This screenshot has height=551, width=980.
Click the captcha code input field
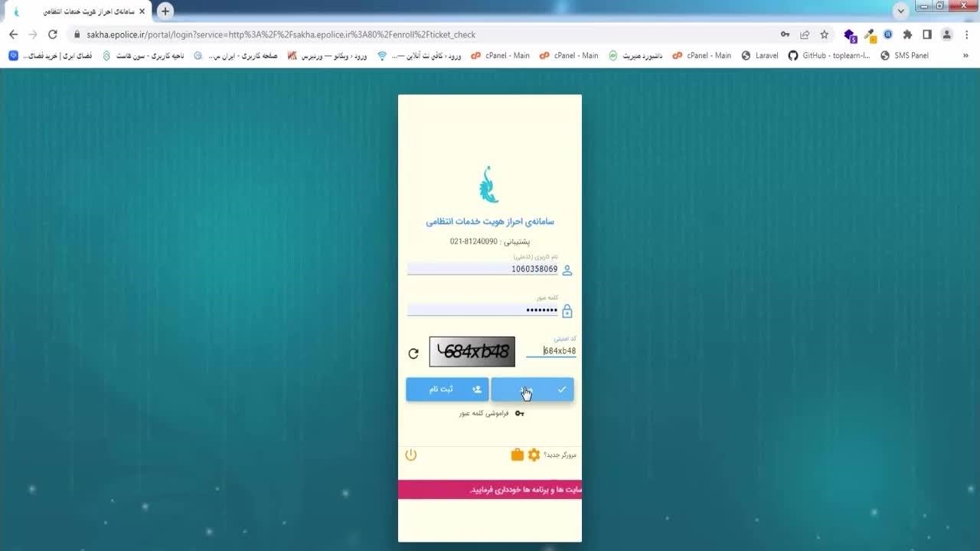pos(551,351)
